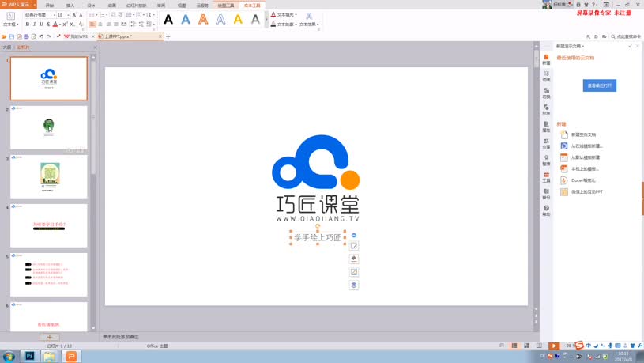Switch to slide sorter view icon
This screenshot has width=644, height=363.
point(526,346)
